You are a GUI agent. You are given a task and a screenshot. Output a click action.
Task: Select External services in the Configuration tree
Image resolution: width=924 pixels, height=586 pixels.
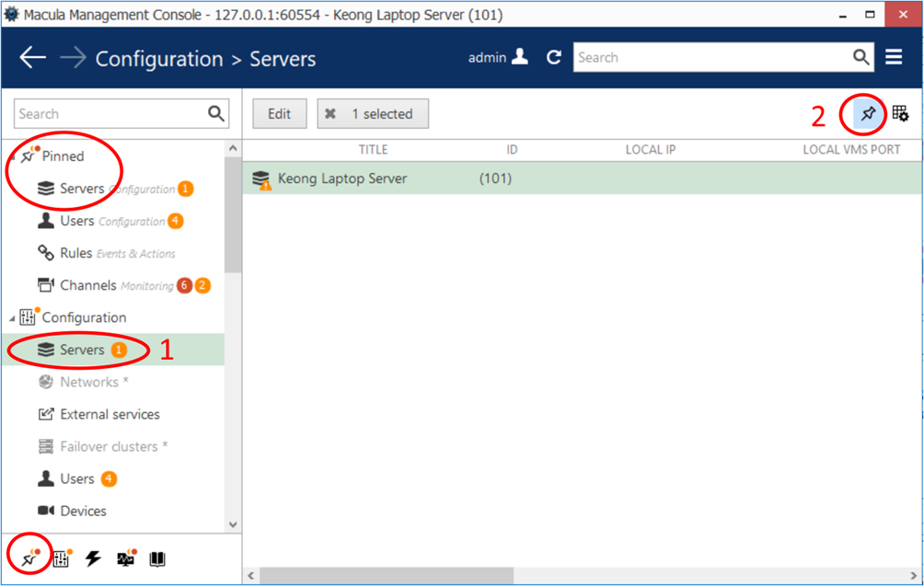point(110,414)
